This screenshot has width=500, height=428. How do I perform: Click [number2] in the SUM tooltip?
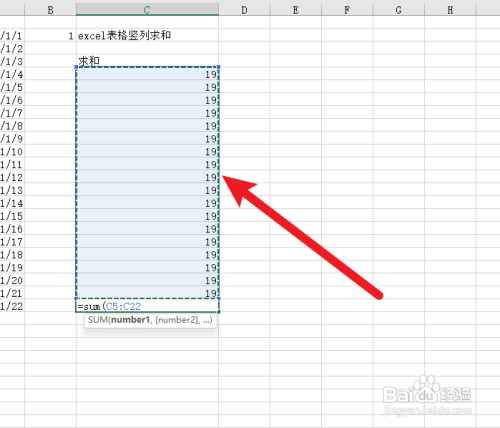(x=176, y=320)
